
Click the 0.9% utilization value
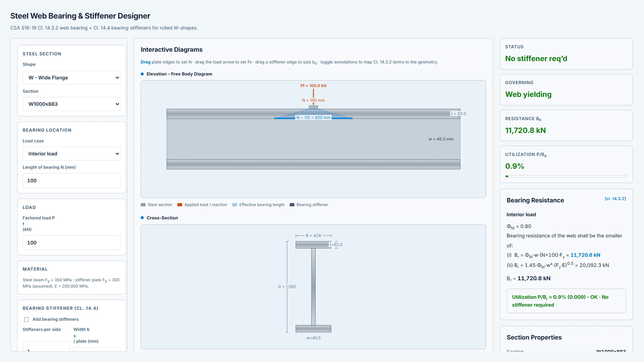click(515, 166)
